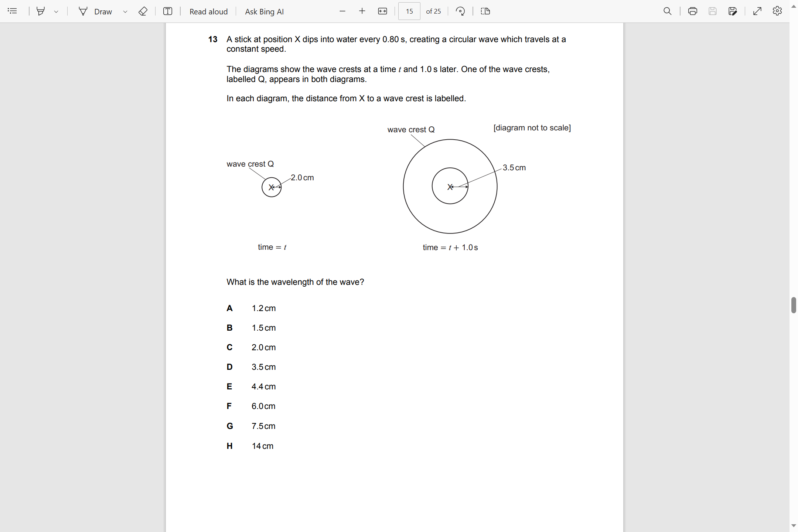Toggle fit to width view
The image size is (798, 532).
[382, 11]
